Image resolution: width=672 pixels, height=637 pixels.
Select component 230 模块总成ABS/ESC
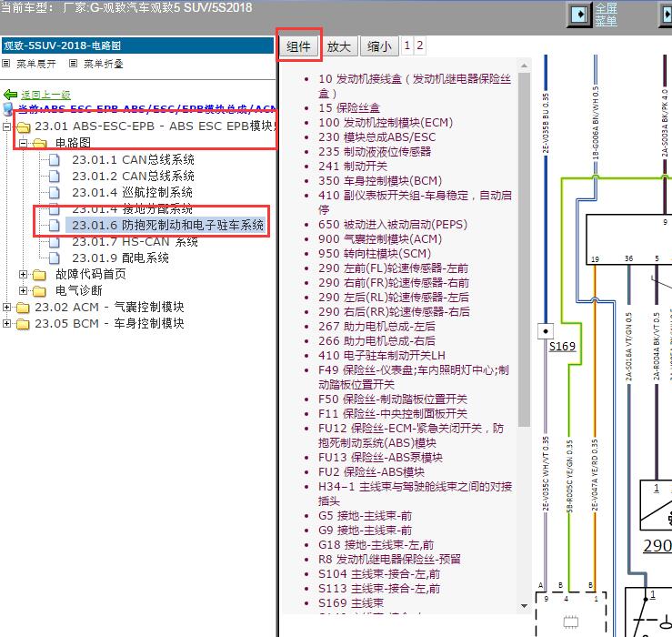coord(376,137)
